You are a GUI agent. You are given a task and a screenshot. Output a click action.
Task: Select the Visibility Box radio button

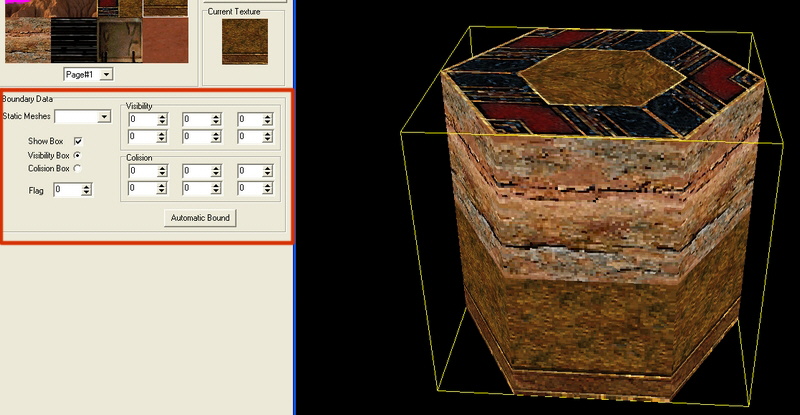pyautogui.click(x=78, y=155)
